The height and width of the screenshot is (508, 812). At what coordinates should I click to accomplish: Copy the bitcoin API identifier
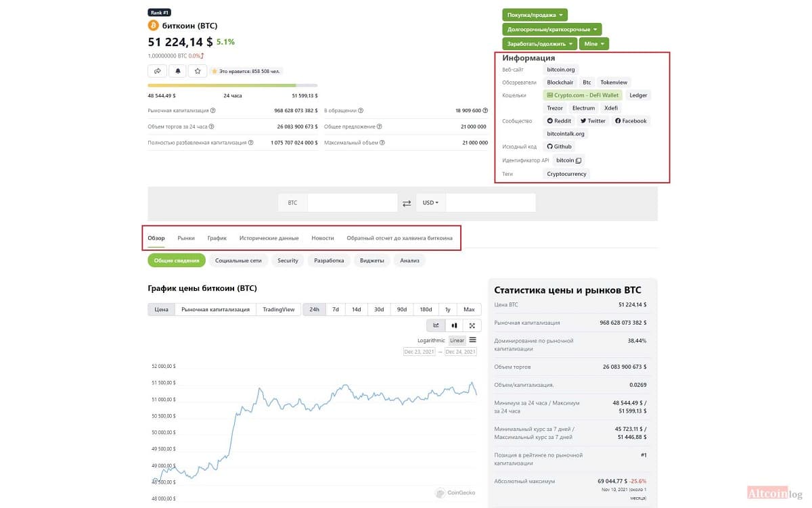[x=579, y=160]
